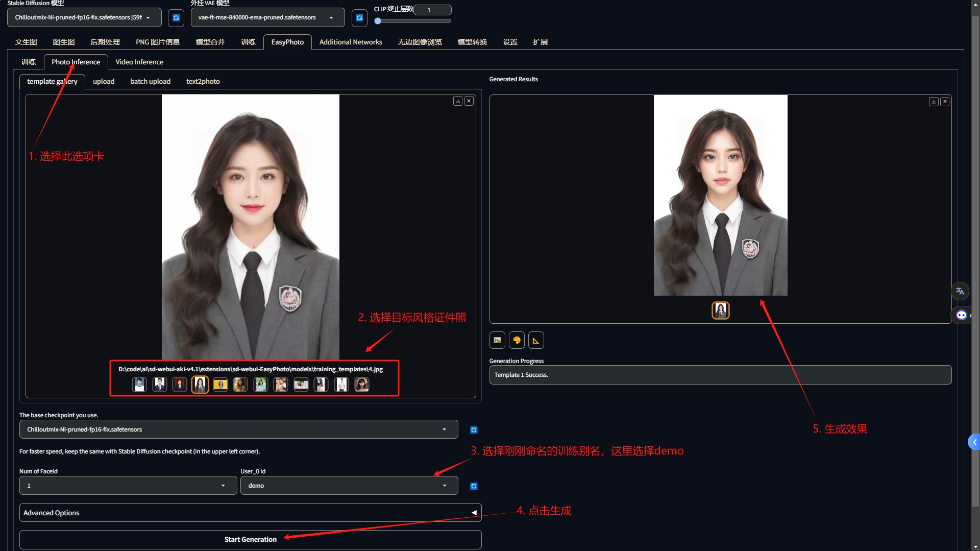Refresh the User_0 id list
Image resolution: width=980 pixels, height=551 pixels.
[x=474, y=486]
